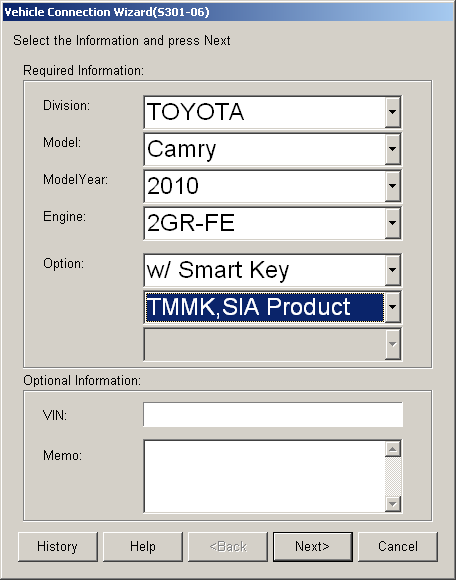Click the Engine: label

point(64,216)
